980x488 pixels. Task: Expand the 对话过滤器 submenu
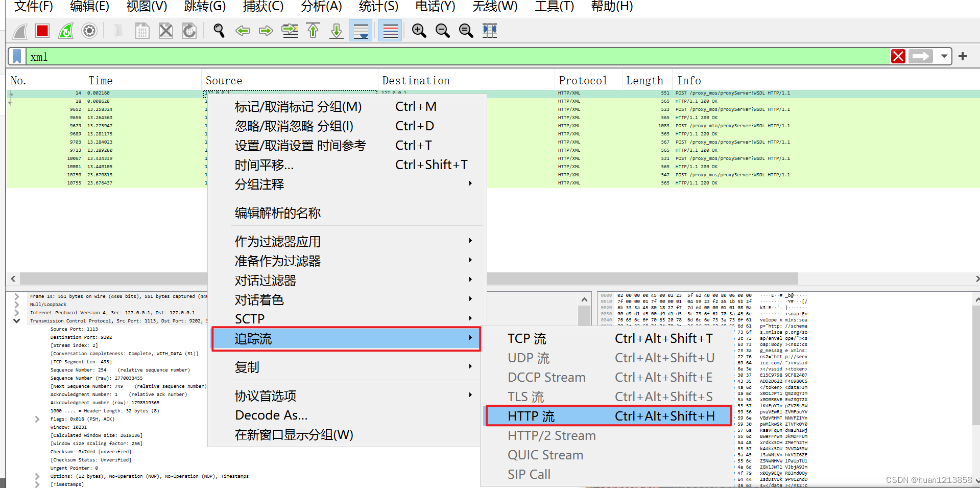pos(346,280)
